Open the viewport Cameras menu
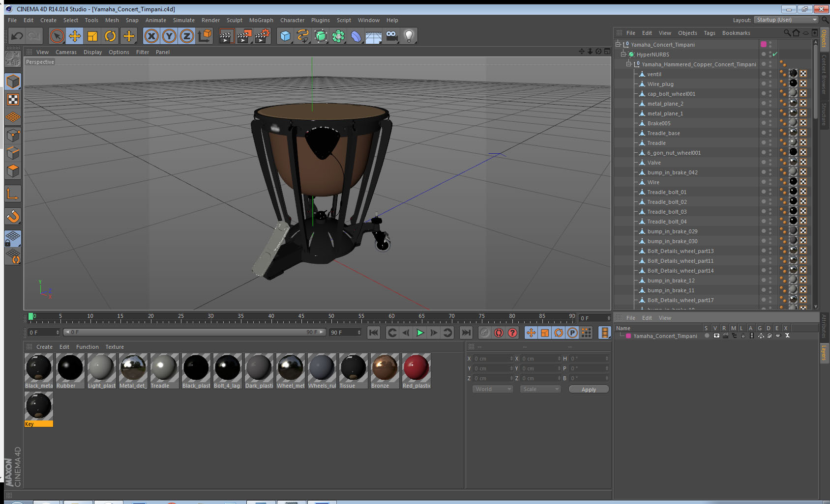 66,52
